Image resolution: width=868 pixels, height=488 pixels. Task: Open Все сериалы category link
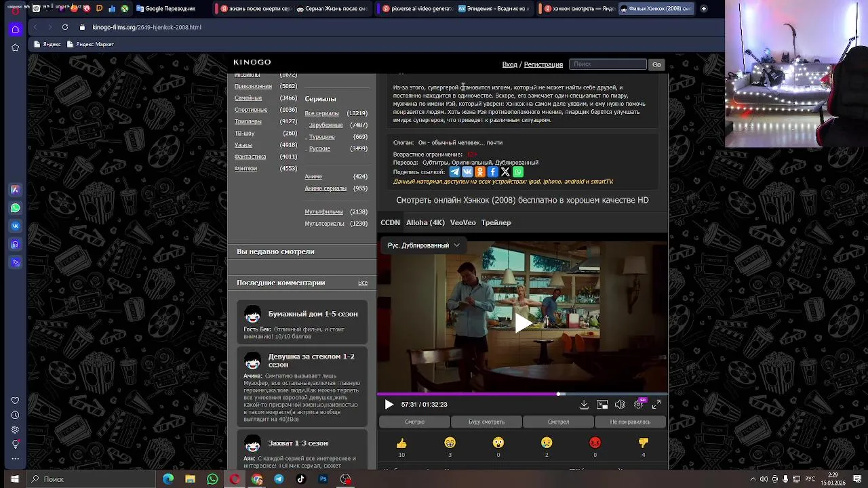[x=321, y=113]
